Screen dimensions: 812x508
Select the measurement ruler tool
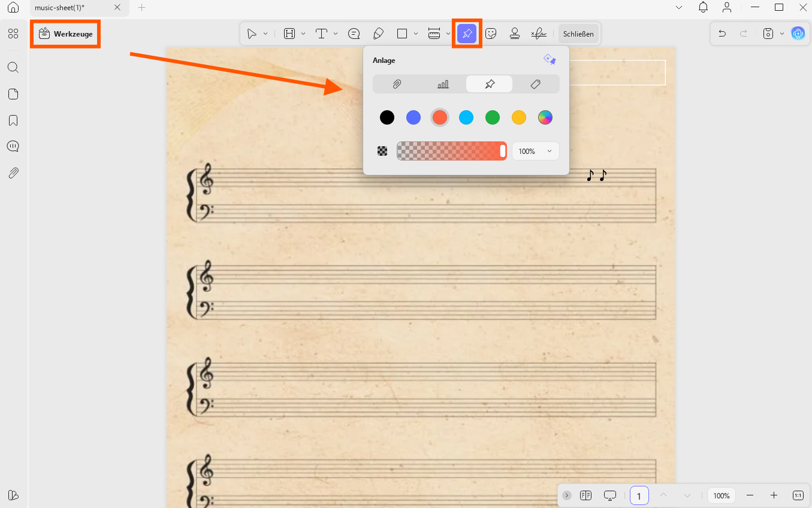tap(434, 34)
